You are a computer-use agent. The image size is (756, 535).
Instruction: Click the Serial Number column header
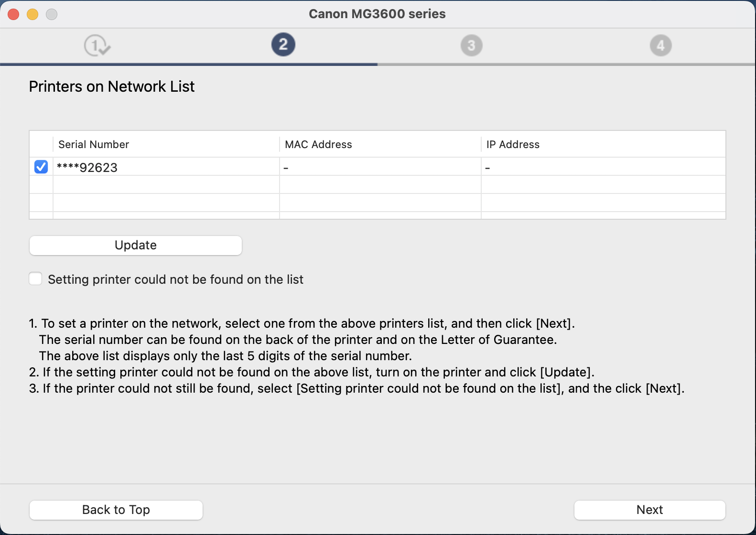pyautogui.click(x=166, y=144)
